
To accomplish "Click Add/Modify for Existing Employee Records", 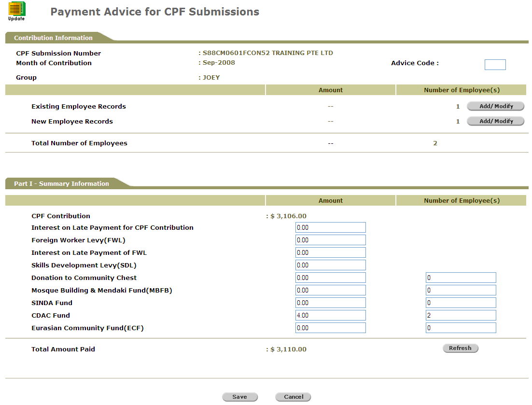I will 496,106.
